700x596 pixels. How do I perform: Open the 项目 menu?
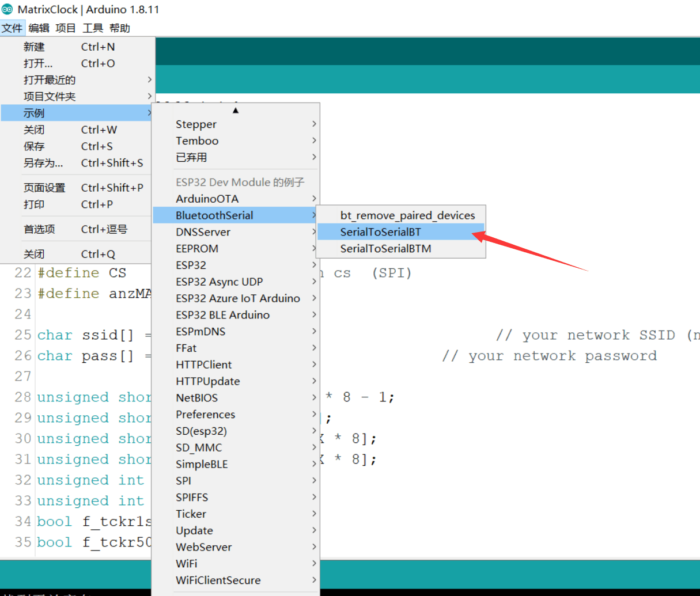click(66, 28)
